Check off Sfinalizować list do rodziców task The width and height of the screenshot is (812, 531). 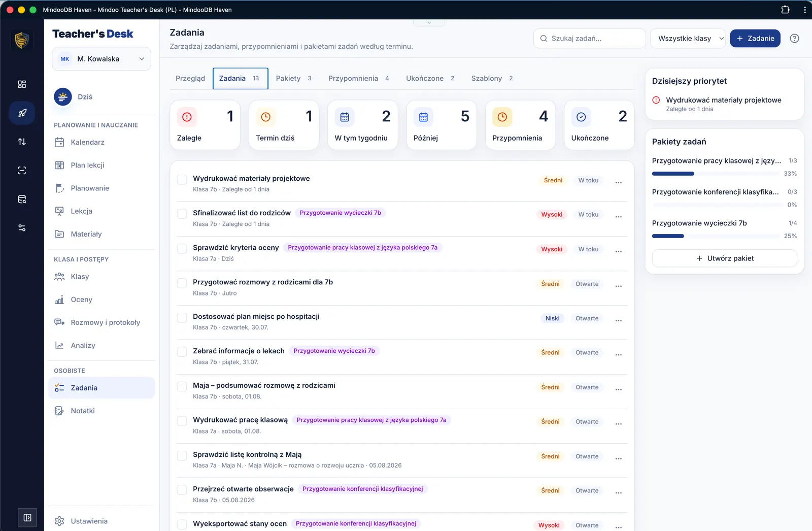[182, 214]
